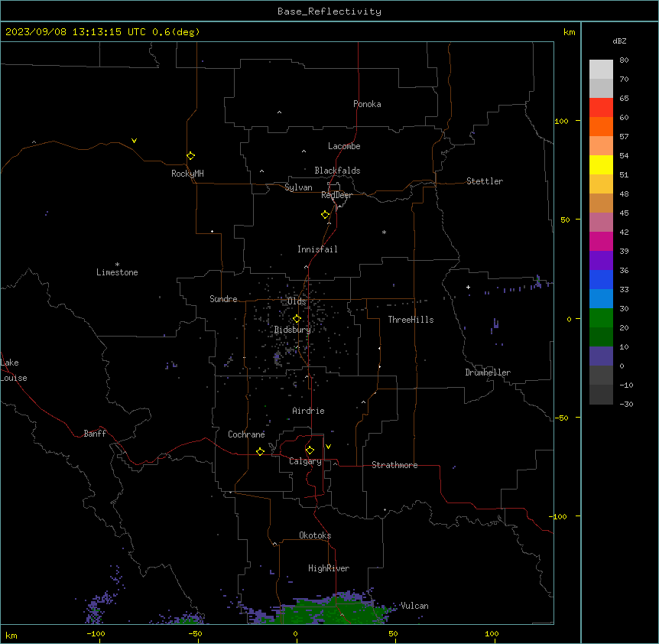The height and width of the screenshot is (644, 659).
Task: Click the yellow diamond marker between Olds and Didsbury
Action: pyautogui.click(x=297, y=319)
